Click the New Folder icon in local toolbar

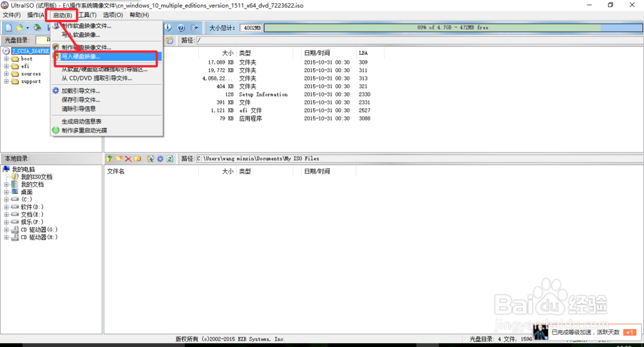point(118,158)
